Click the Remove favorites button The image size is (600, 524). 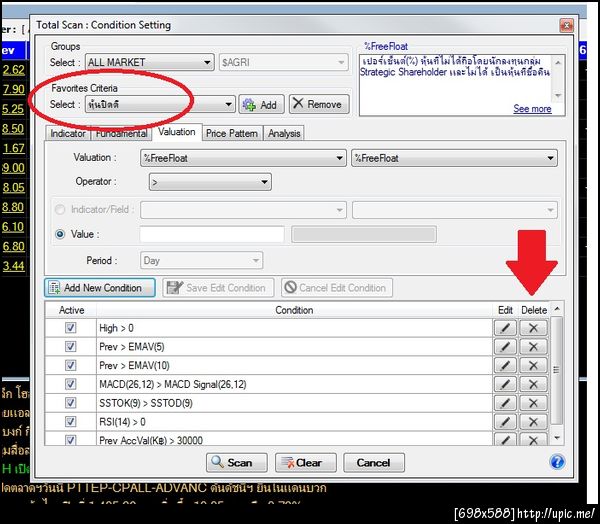[319, 104]
